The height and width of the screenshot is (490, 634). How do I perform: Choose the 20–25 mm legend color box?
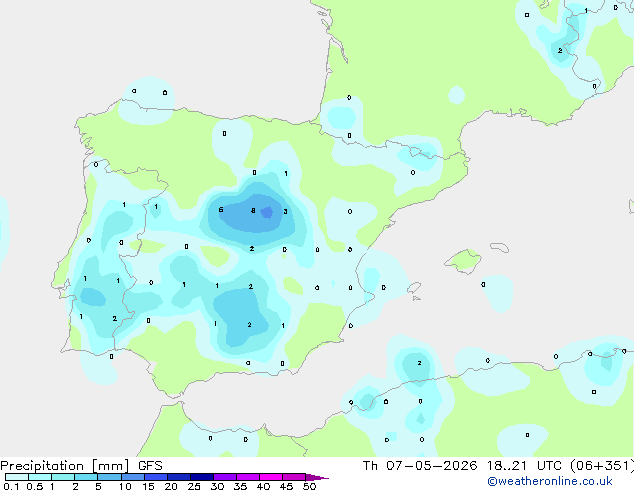(179, 477)
